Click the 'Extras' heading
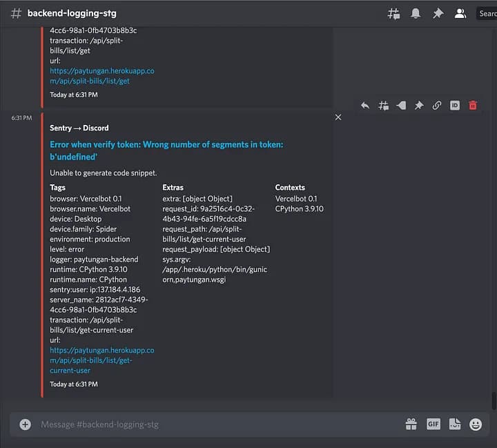 pos(173,188)
